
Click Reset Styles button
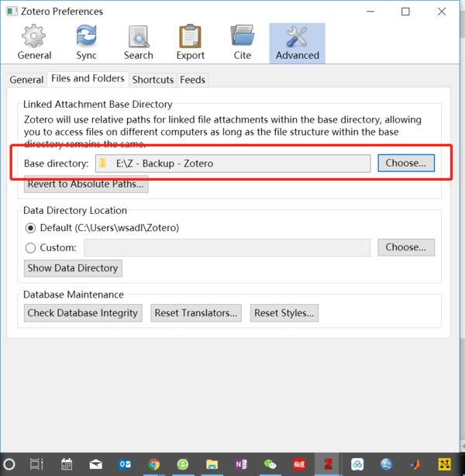coord(284,313)
